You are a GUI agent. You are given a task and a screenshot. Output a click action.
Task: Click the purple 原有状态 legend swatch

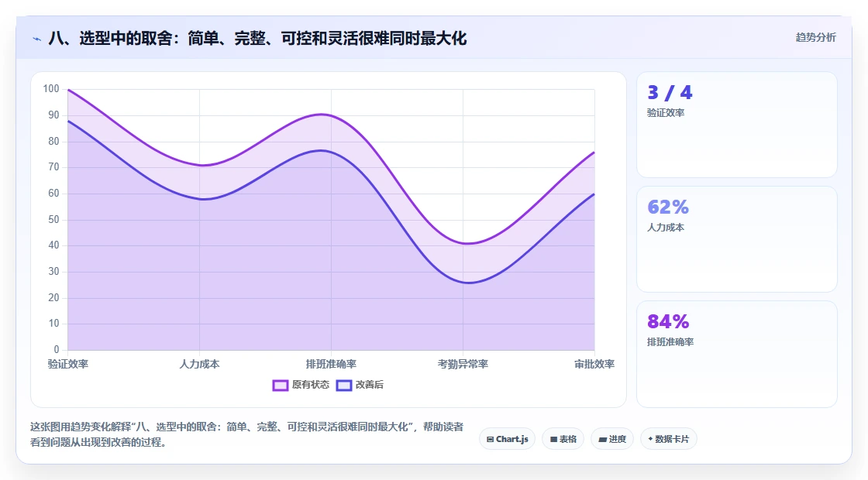[281, 386]
